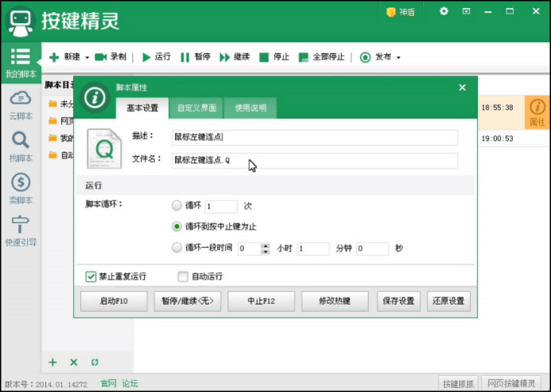Click the 描述 description input field

[315, 138]
